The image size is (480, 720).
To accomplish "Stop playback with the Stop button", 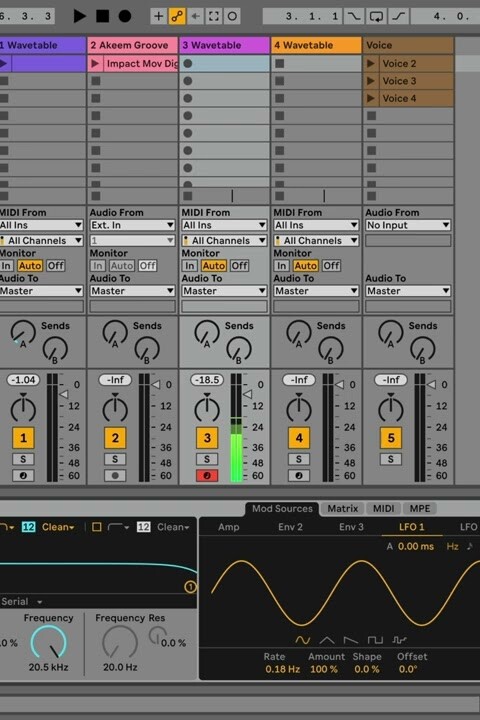I will point(102,16).
